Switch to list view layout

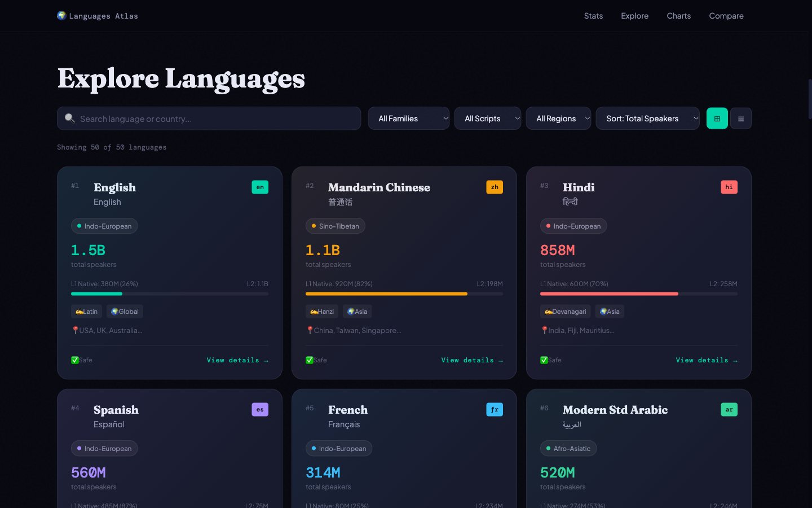[x=741, y=119]
